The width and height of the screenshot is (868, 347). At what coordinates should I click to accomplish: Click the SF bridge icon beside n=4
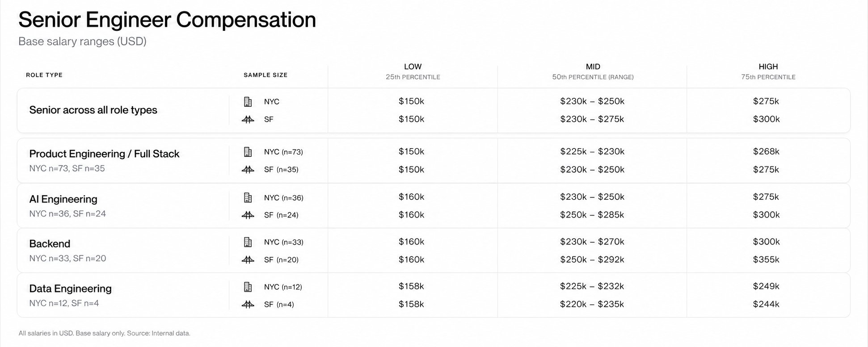coord(248,305)
